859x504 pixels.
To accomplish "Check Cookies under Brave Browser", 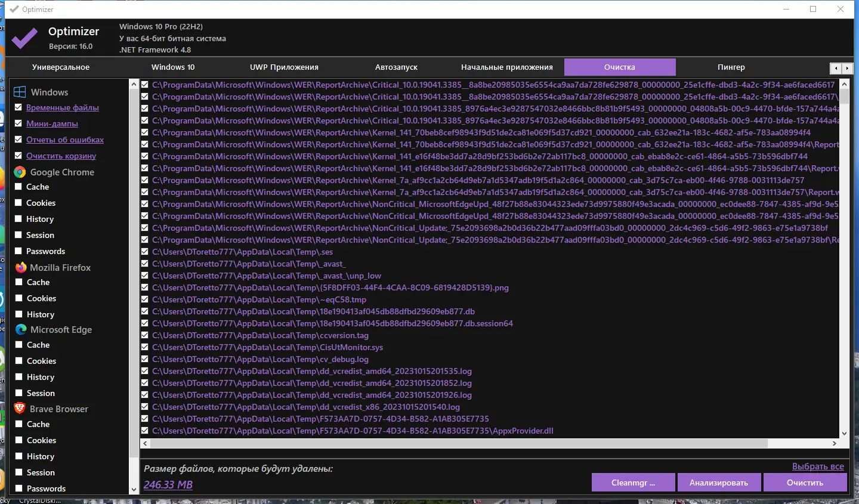I will click(19, 440).
